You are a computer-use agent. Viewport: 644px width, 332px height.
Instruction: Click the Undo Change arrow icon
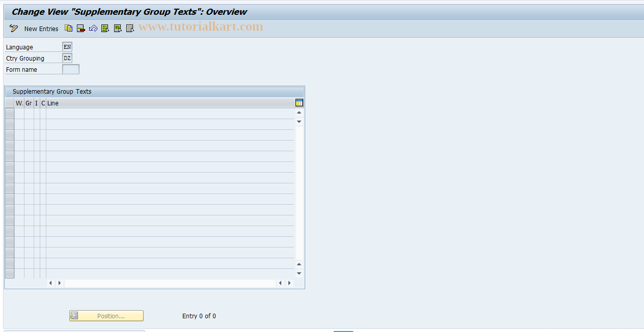tap(93, 29)
